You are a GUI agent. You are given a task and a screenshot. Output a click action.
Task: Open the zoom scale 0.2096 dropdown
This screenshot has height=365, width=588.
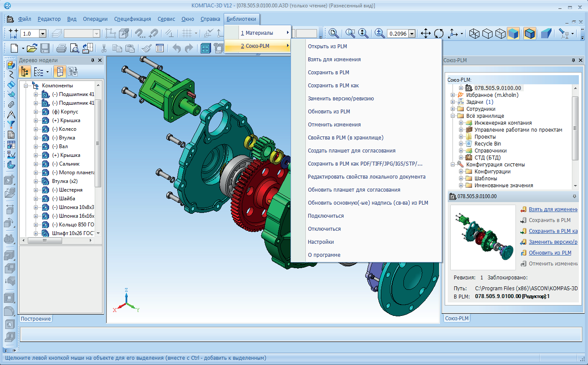[x=412, y=33]
